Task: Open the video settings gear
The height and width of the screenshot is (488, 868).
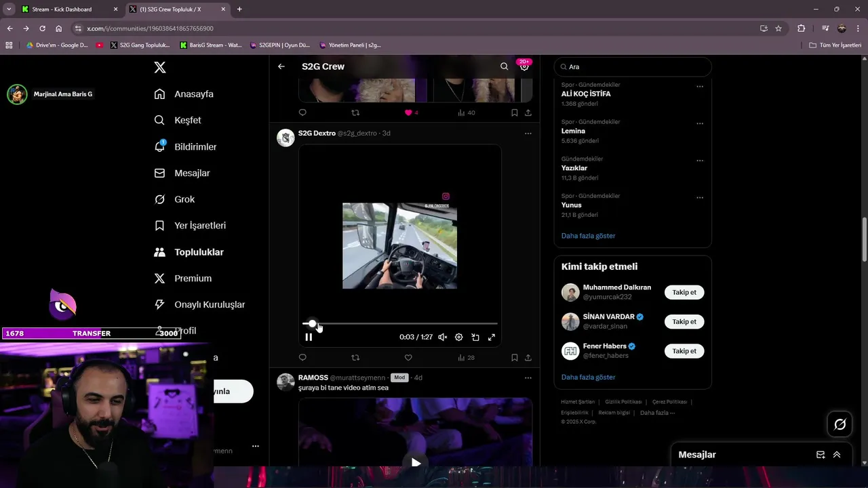Action: [458, 337]
